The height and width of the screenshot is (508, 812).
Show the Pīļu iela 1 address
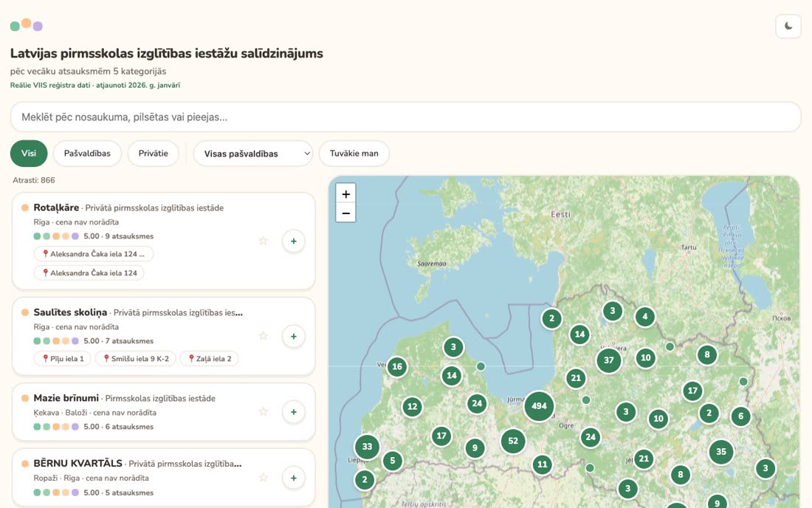tap(63, 358)
